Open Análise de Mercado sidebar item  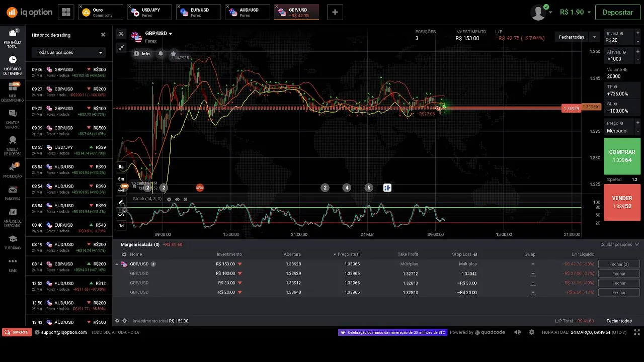click(13, 218)
